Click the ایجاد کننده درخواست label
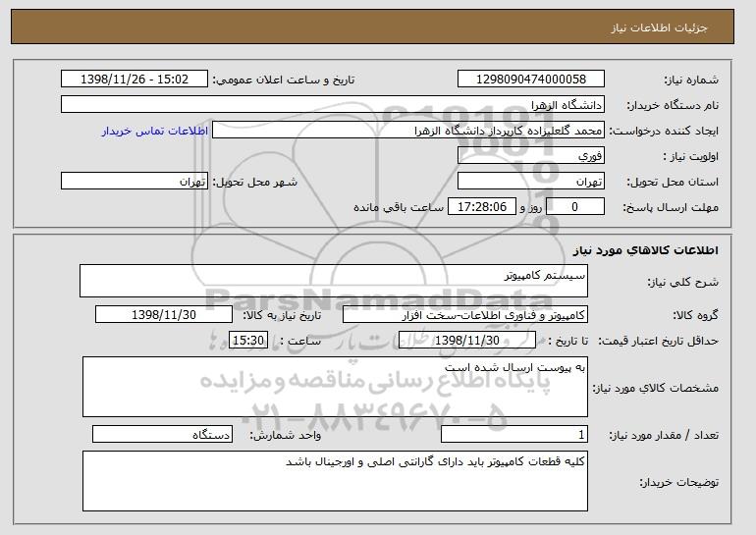The image size is (756, 535). [664, 131]
